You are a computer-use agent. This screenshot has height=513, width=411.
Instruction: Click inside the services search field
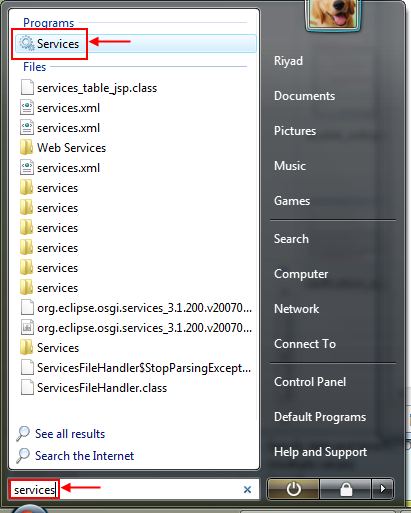pos(133,489)
